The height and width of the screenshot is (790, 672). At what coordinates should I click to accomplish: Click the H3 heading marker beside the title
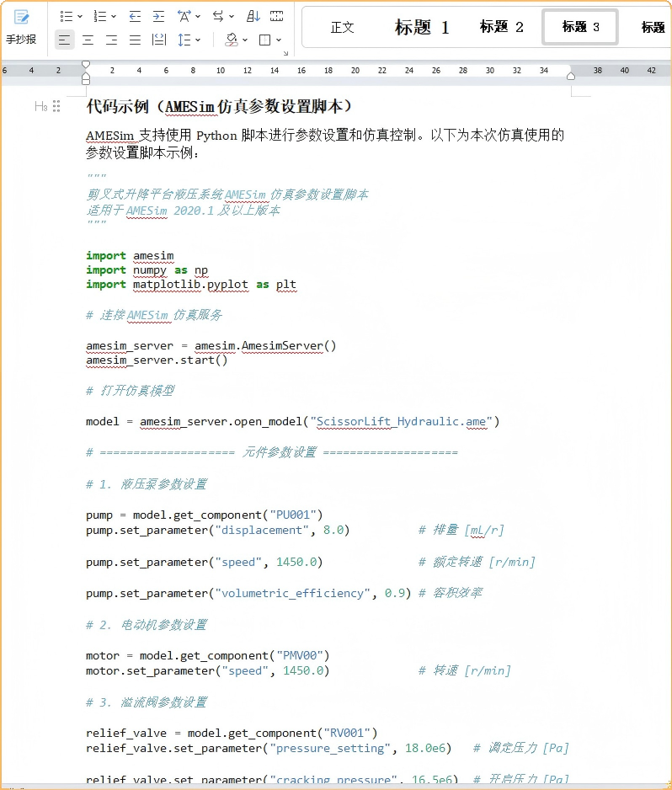click(x=40, y=106)
